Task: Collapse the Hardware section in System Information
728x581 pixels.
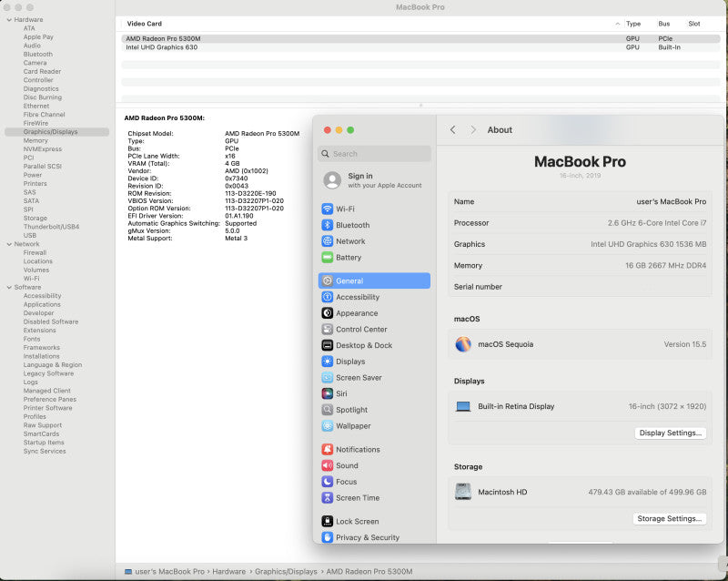Action: click(9, 19)
